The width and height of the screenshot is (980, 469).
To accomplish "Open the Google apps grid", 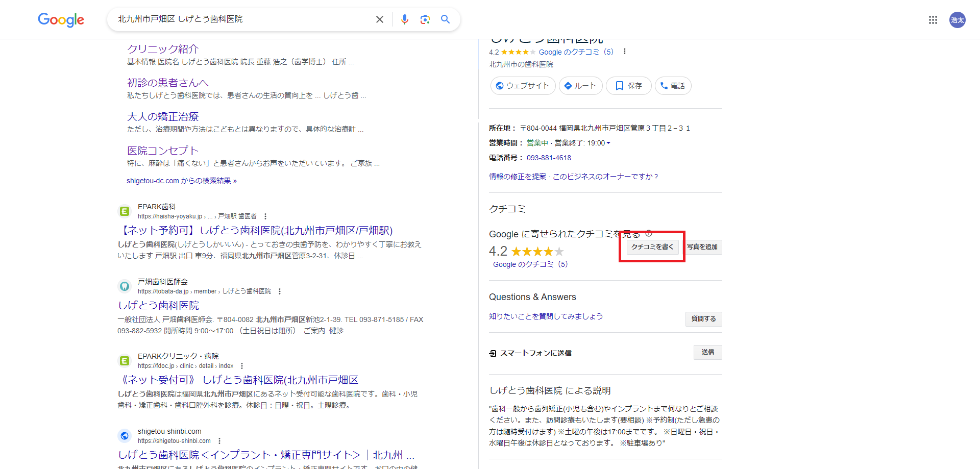I will [x=933, y=20].
